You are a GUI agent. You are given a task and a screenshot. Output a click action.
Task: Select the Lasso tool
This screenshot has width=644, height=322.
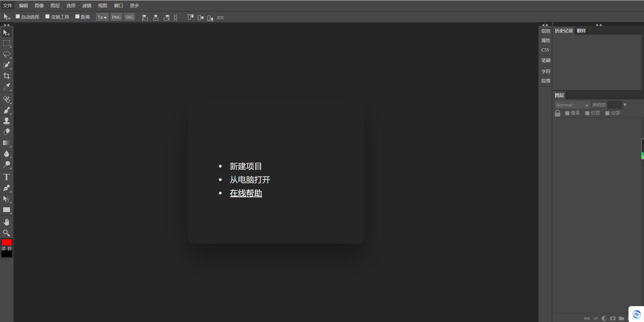coord(7,54)
